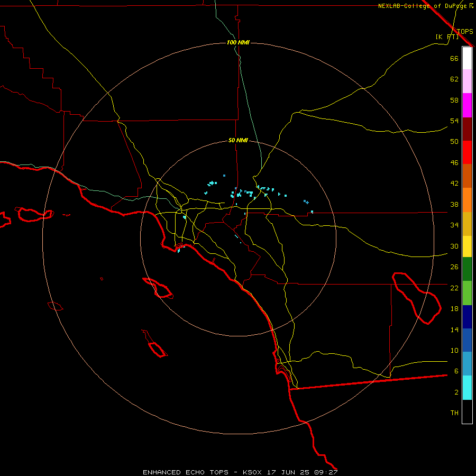This screenshot has height=476, width=476.
Task: Click the ENHANCED ECHO TOPS caption text
Action: (186, 472)
